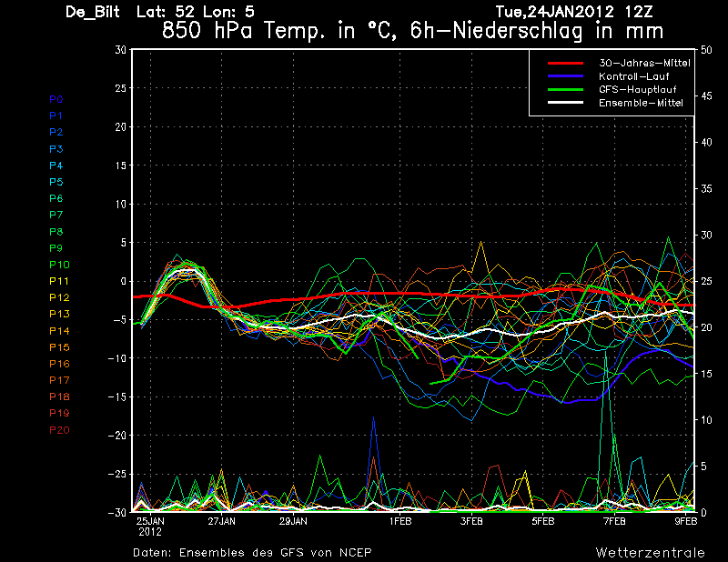Click the P13 member label

[x=59, y=314]
